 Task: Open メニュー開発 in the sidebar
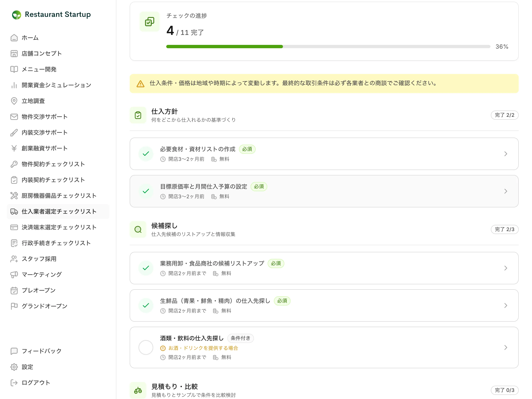tap(58, 69)
